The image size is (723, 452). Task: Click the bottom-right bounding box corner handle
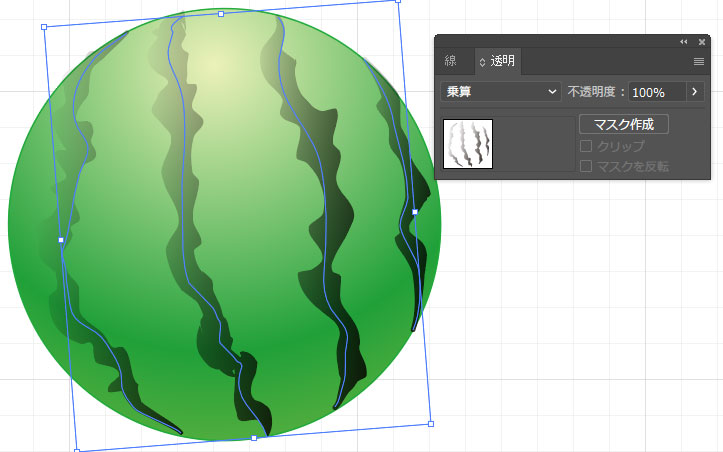click(x=431, y=424)
